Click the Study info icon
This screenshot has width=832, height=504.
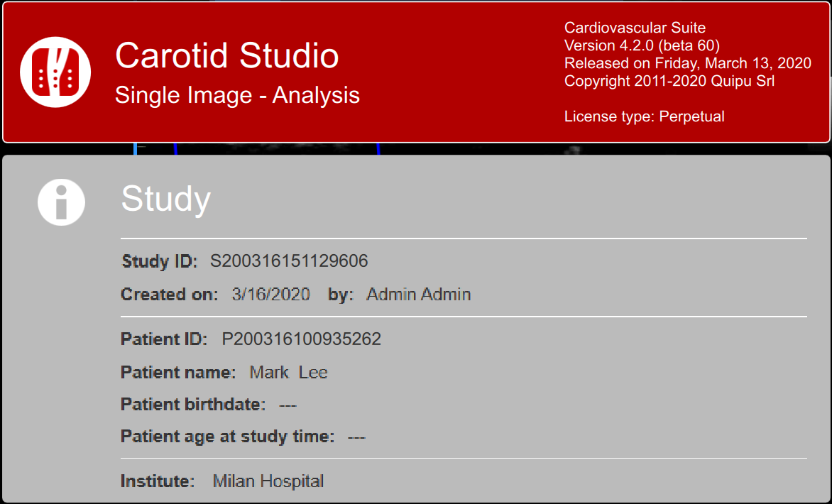pos(61,202)
